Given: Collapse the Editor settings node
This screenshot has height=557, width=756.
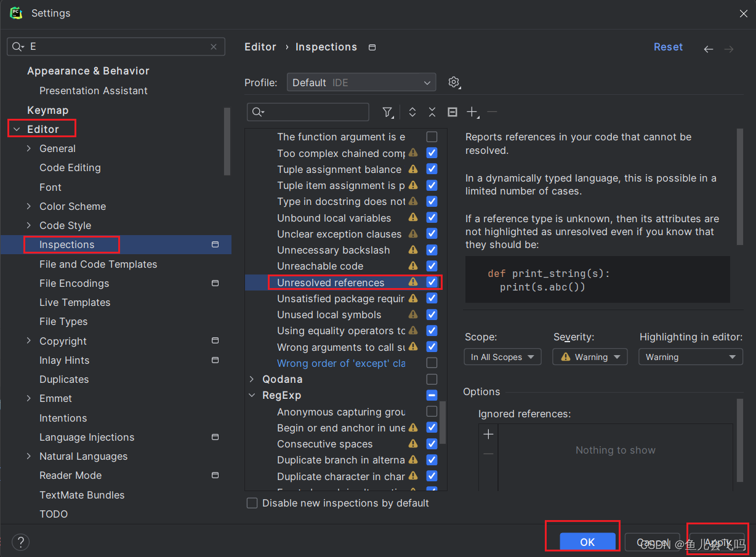Looking at the screenshot, I should [17, 129].
